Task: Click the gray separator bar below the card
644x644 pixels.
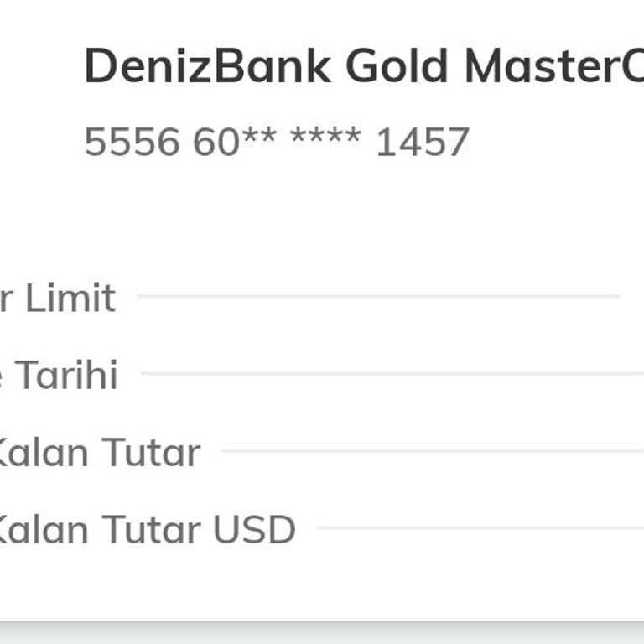Action: tap(322, 632)
